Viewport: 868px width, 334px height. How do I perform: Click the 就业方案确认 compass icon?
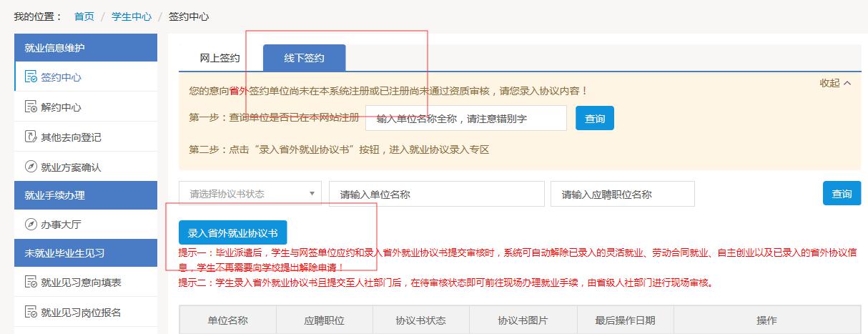tap(31, 167)
